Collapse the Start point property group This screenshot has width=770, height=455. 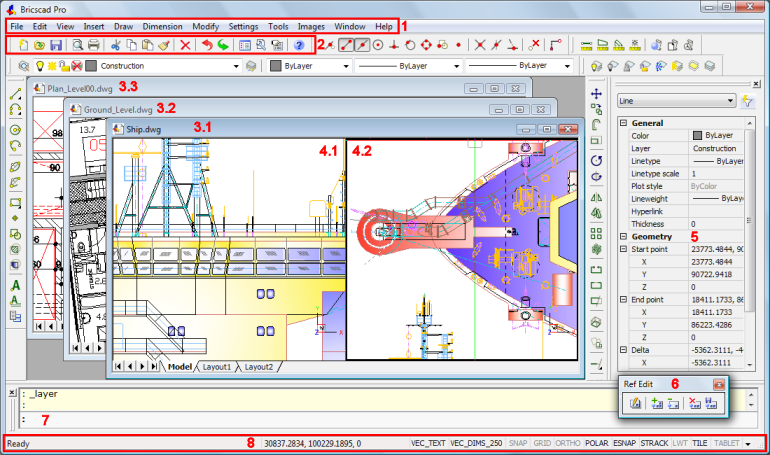623,249
